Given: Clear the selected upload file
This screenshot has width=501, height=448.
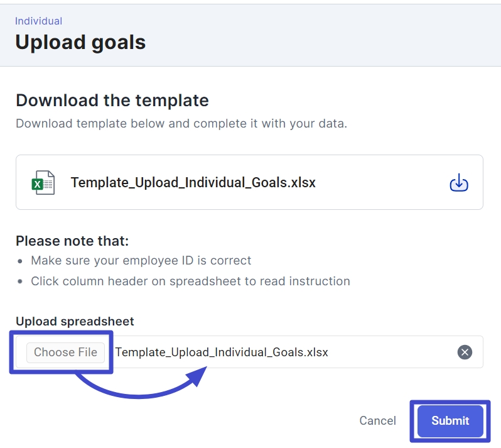Looking at the screenshot, I should [465, 352].
